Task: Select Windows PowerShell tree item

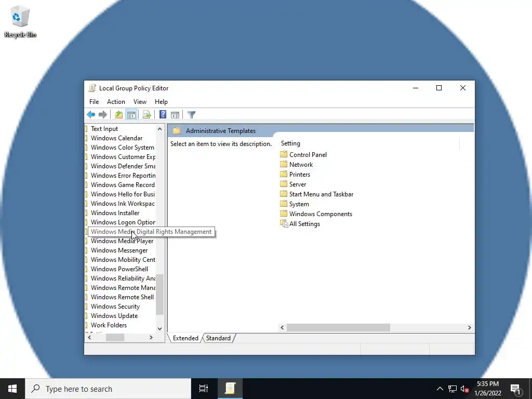Action: [119, 269]
